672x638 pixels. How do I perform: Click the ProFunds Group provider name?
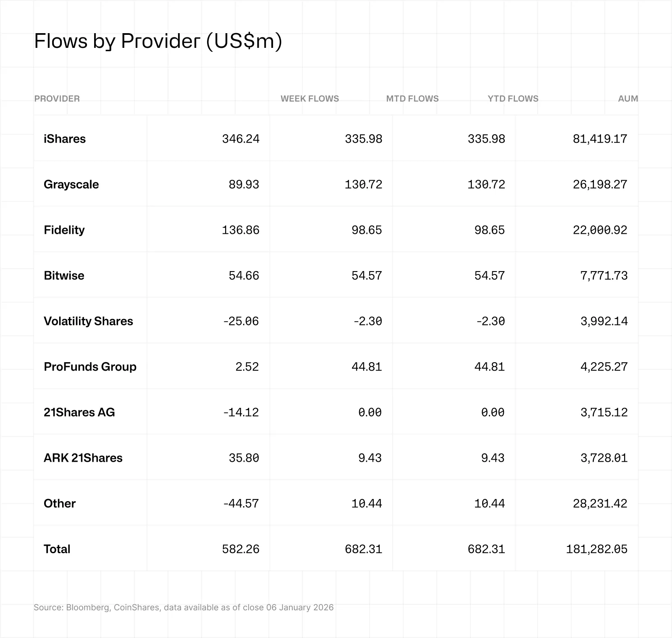(90, 367)
